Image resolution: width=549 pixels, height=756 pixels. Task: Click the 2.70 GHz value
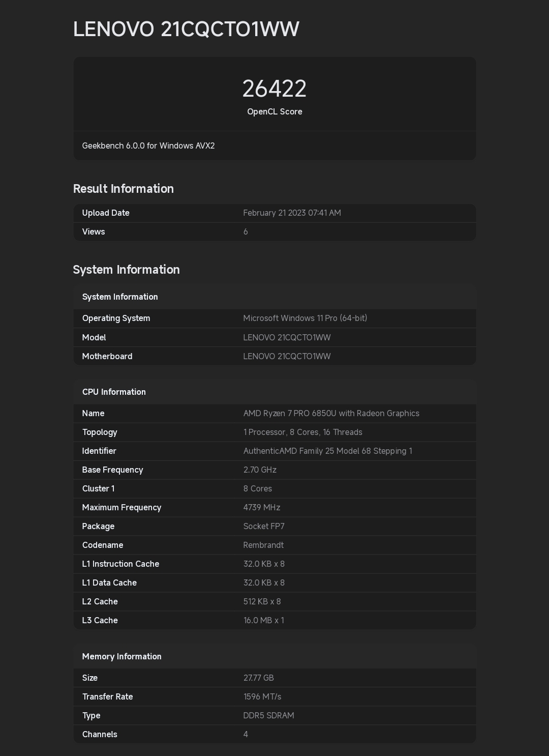coord(260,470)
